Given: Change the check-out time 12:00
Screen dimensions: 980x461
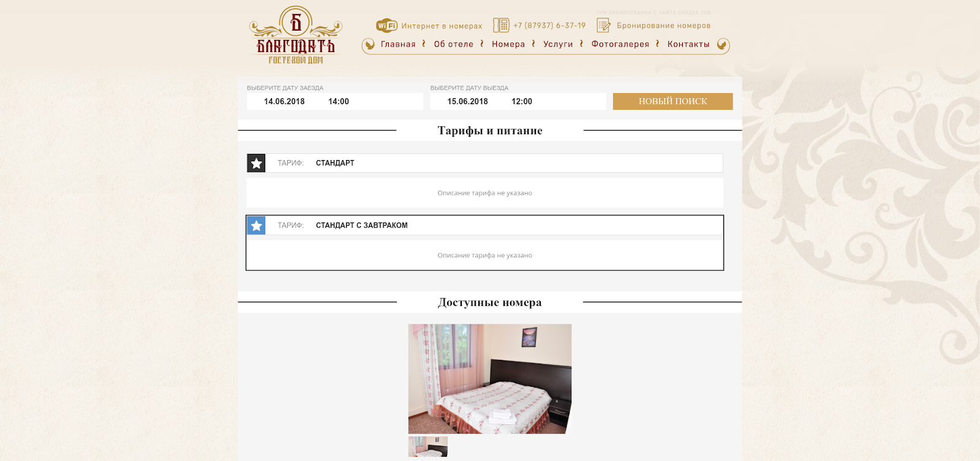Looking at the screenshot, I should point(522,102).
